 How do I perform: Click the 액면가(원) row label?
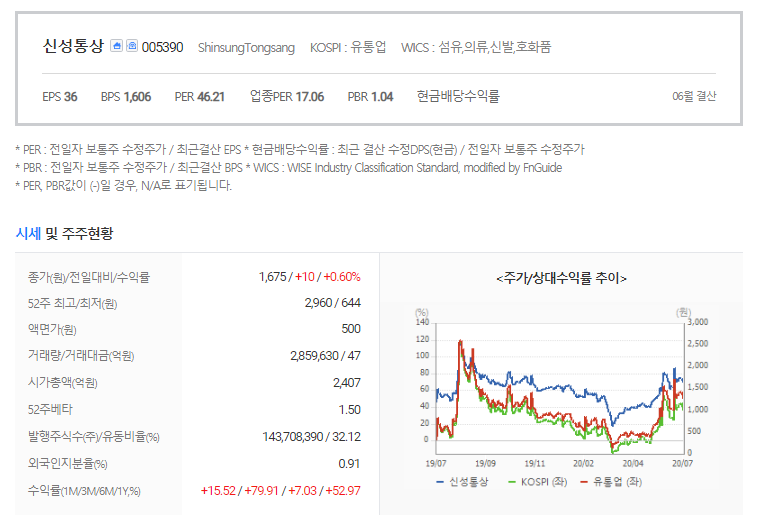(x=52, y=329)
